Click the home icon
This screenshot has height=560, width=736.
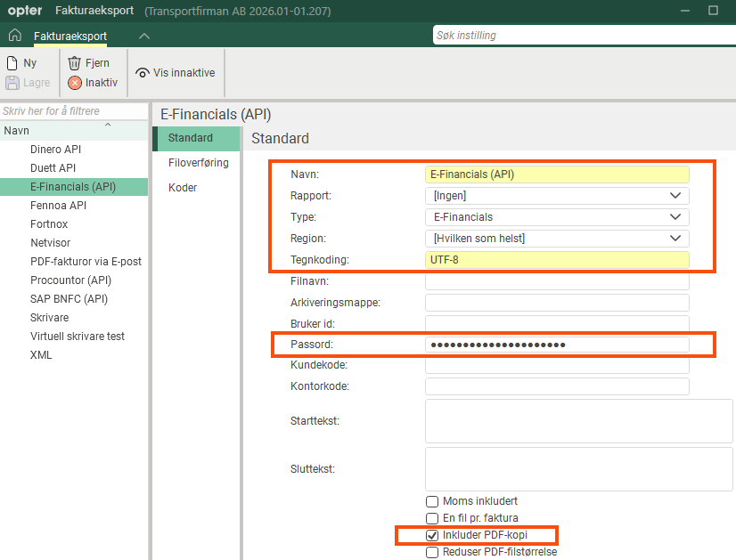(15, 36)
